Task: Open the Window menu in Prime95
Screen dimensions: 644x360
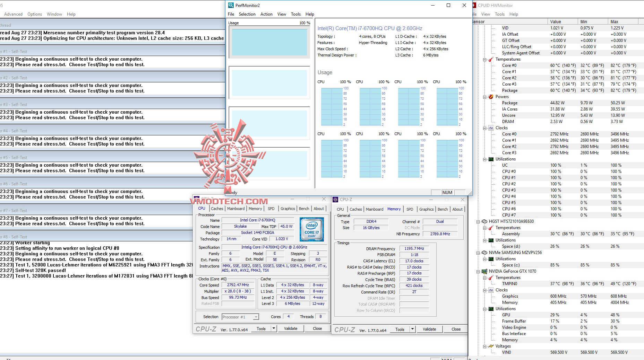Action: [54, 14]
